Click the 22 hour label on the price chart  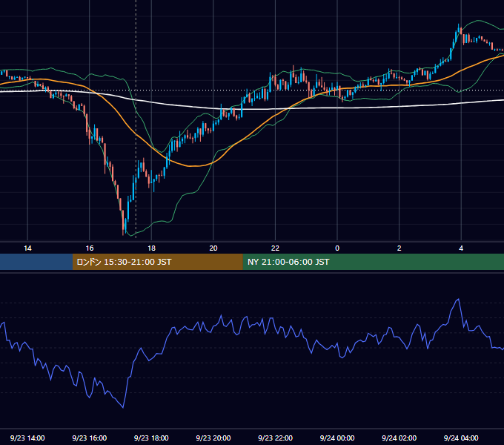[275, 248]
